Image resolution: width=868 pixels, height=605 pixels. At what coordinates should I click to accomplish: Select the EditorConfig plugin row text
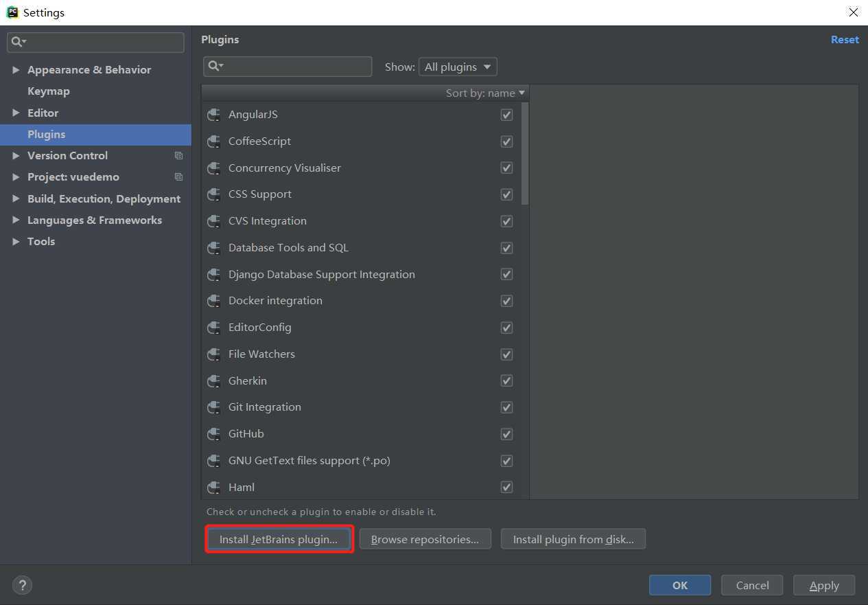click(259, 328)
